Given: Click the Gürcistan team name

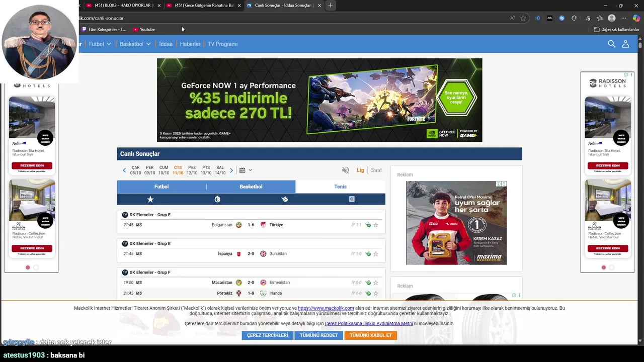Looking at the screenshot, I should pos(278,254).
